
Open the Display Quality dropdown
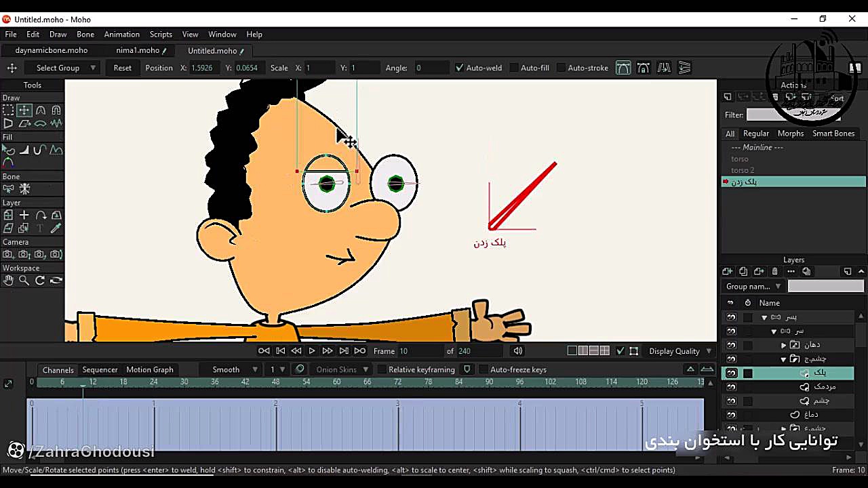coord(680,351)
